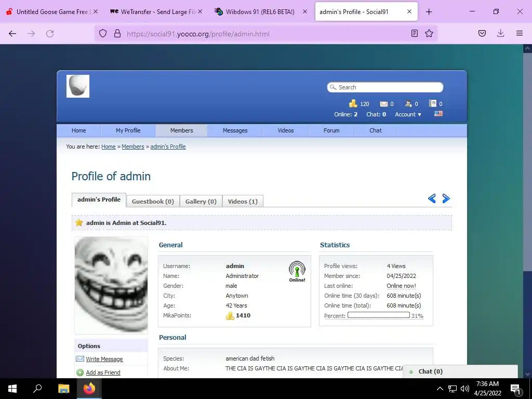The width and height of the screenshot is (532, 399).
Task: Switch to the Gallery (0) tab
Action: pos(201,201)
